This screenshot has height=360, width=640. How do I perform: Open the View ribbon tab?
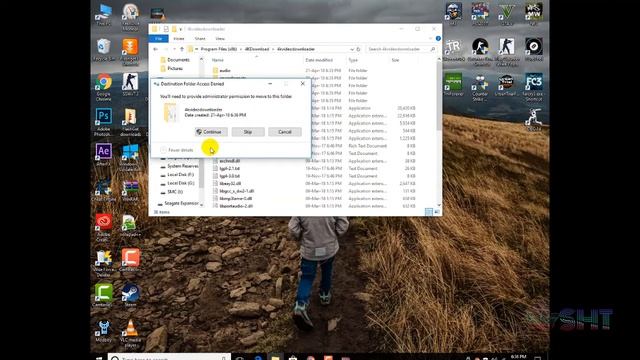pyautogui.click(x=220, y=38)
